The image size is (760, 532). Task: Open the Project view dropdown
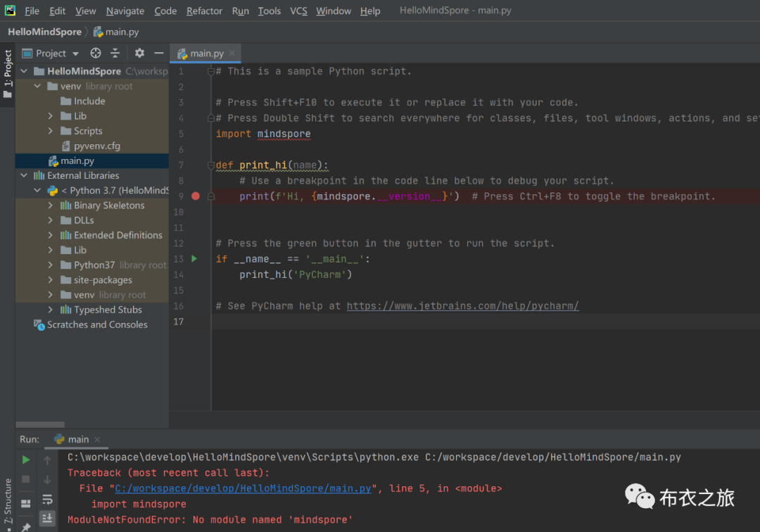pyautogui.click(x=75, y=53)
